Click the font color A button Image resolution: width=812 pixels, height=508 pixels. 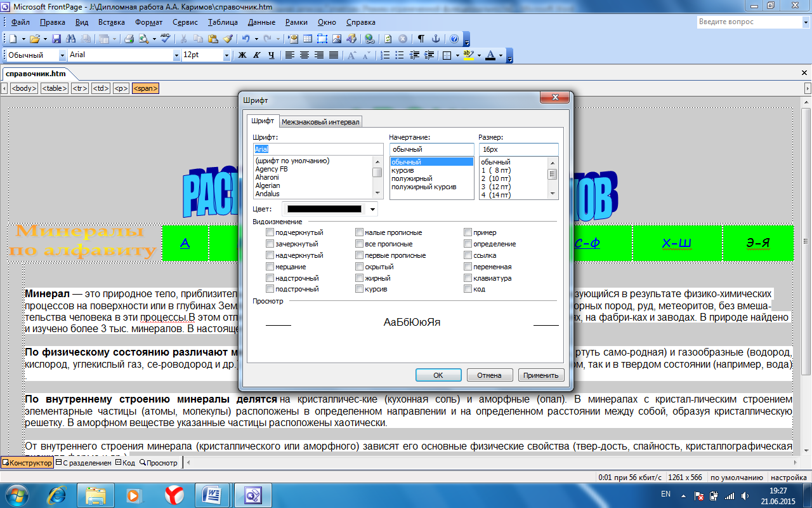(x=490, y=55)
